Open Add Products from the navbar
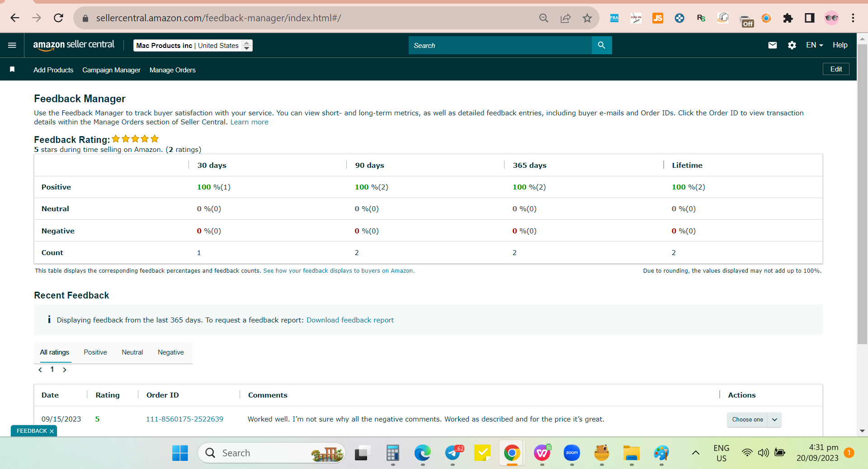868x469 pixels. pos(53,70)
